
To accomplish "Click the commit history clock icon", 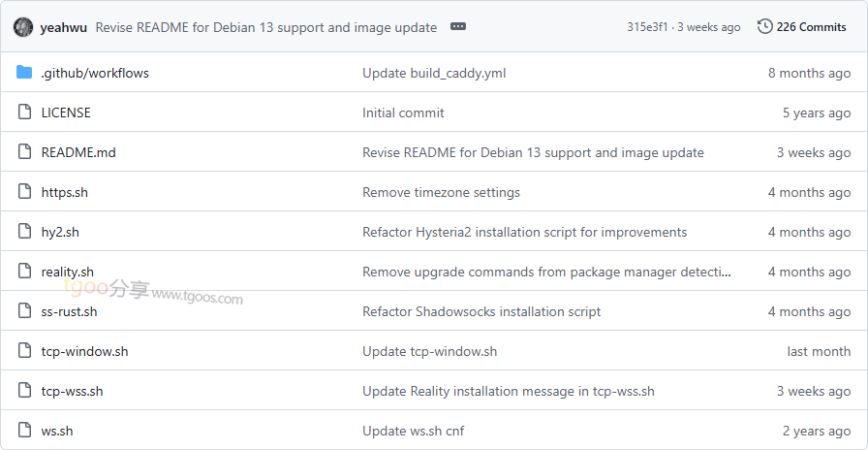I will [764, 27].
